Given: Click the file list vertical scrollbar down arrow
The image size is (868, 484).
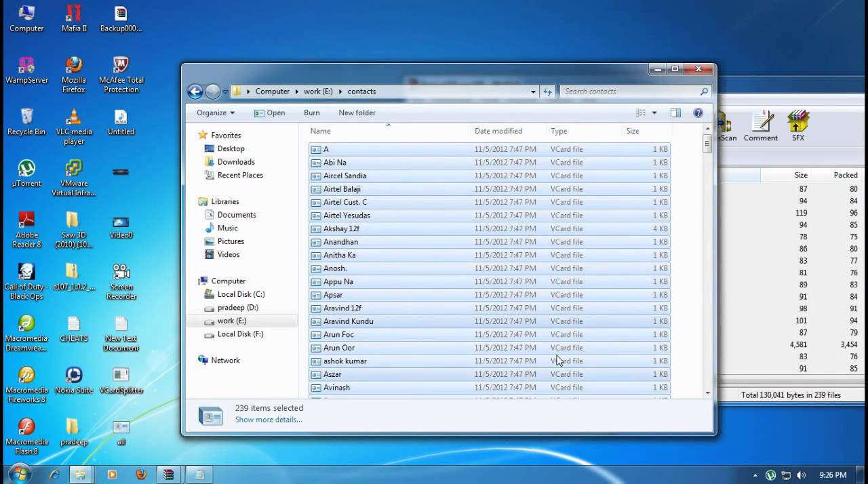Looking at the screenshot, I should click(707, 393).
